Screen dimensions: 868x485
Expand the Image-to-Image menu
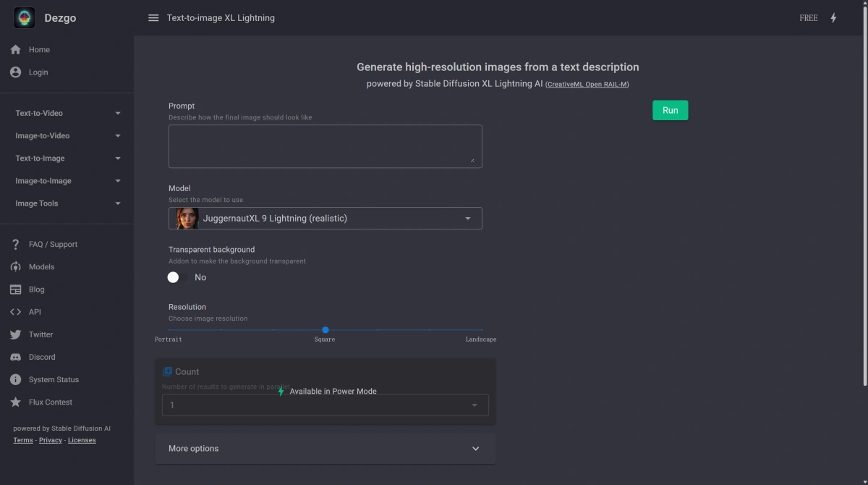[x=67, y=181]
